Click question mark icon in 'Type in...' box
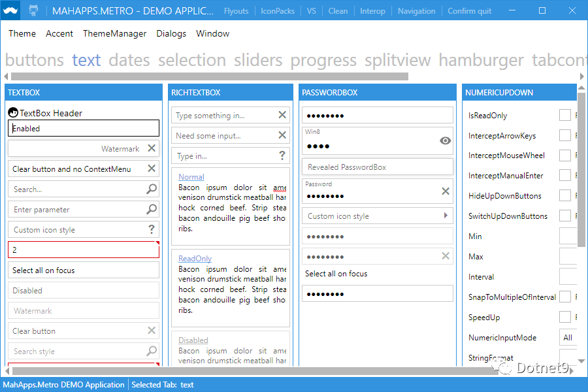Screen dimensions: 588x392 [282, 155]
